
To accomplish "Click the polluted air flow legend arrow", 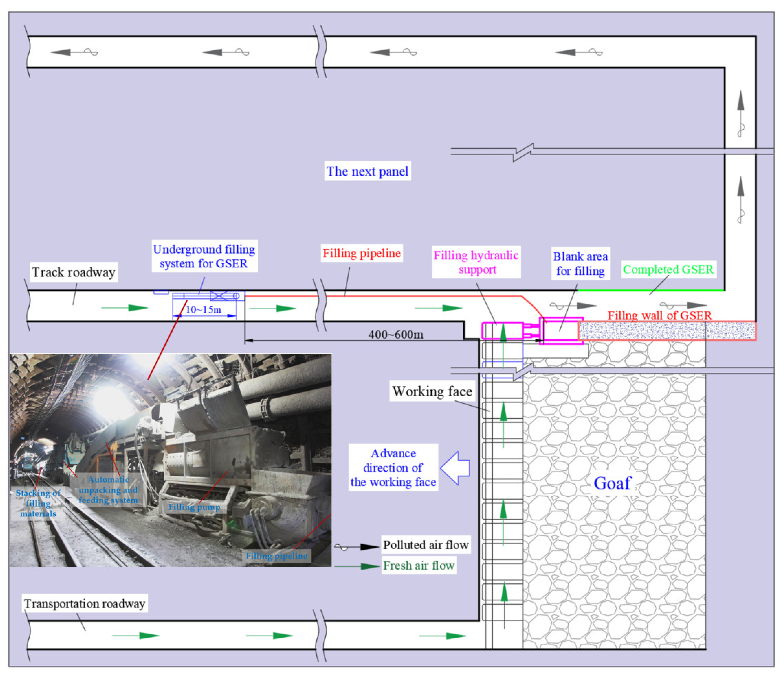I will 357,547.
